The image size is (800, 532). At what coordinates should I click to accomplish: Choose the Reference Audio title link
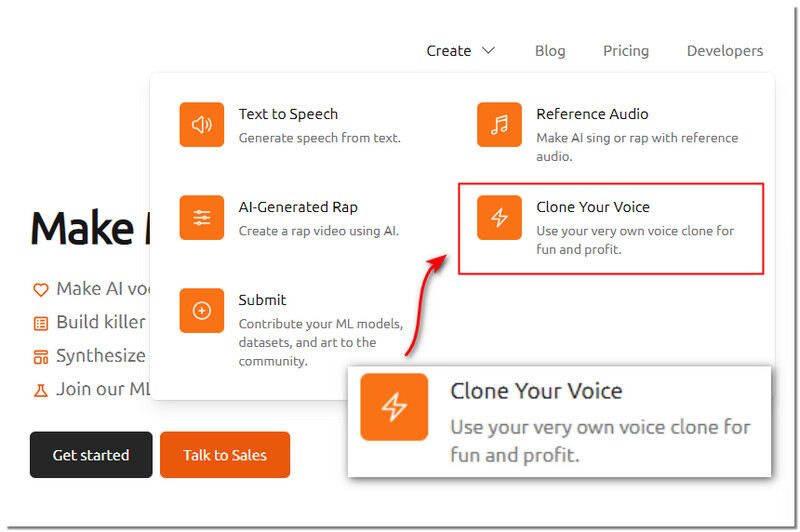[x=592, y=114]
